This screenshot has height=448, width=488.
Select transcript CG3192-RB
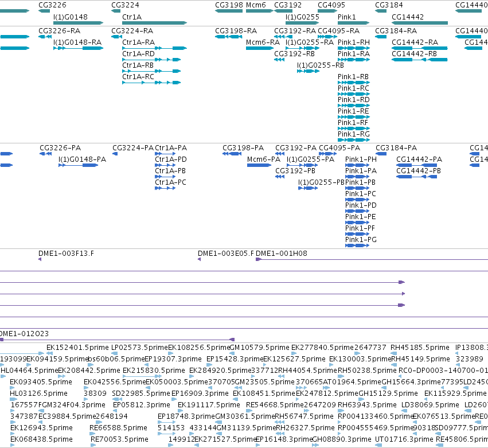click(x=294, y=53)
